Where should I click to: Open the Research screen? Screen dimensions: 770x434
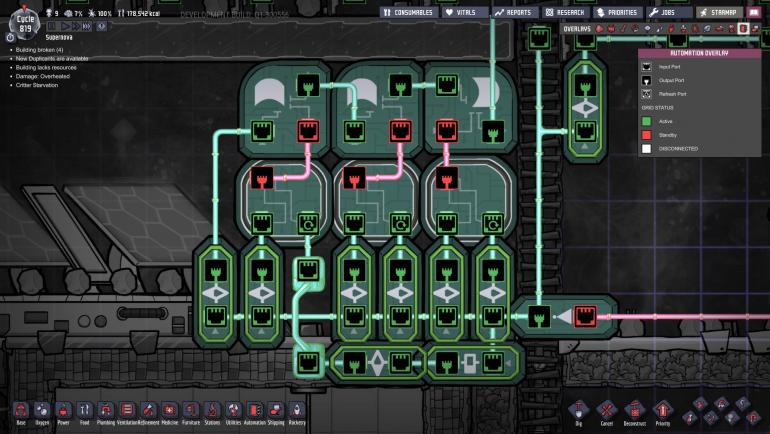click(570, 12)
